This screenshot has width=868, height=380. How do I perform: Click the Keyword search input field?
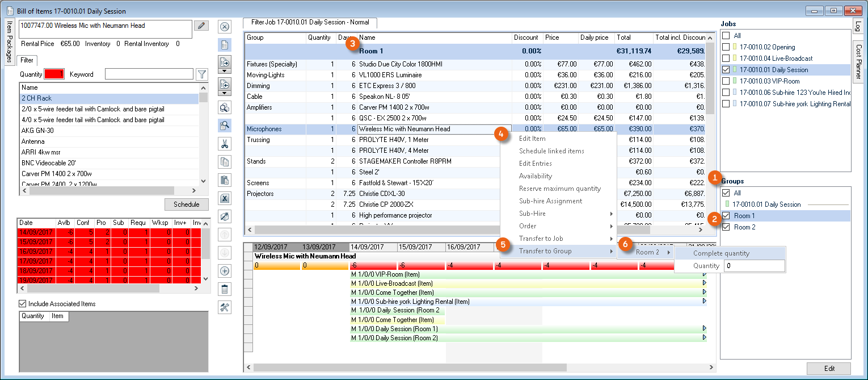pos(149,74)
